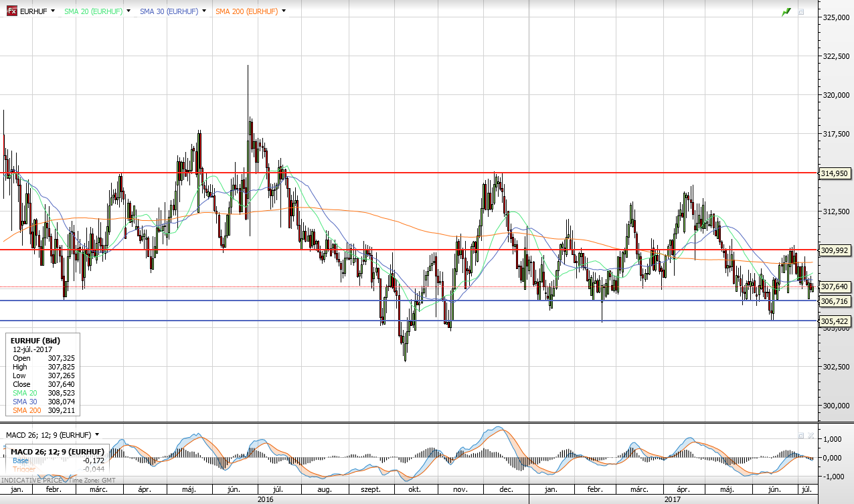Click the 2017 year label on time axis

click(673, 499)
